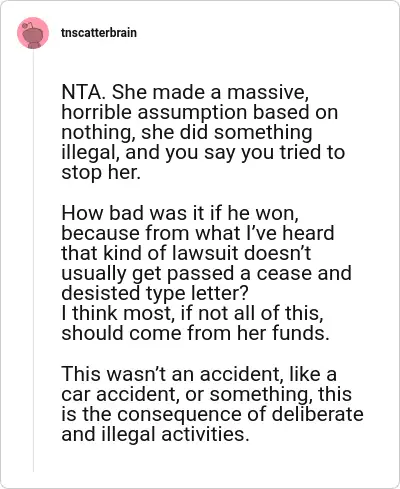Click the line "car accident, or something, this"
The width and height of the screenshot is (400, 489).
pos(206,394)
